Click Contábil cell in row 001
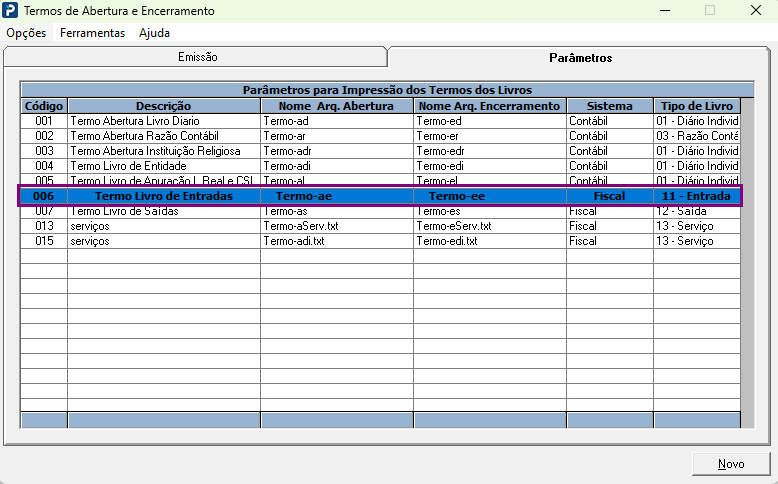Image resolution: width=778 pixels, height=484 pixels. 610,121
